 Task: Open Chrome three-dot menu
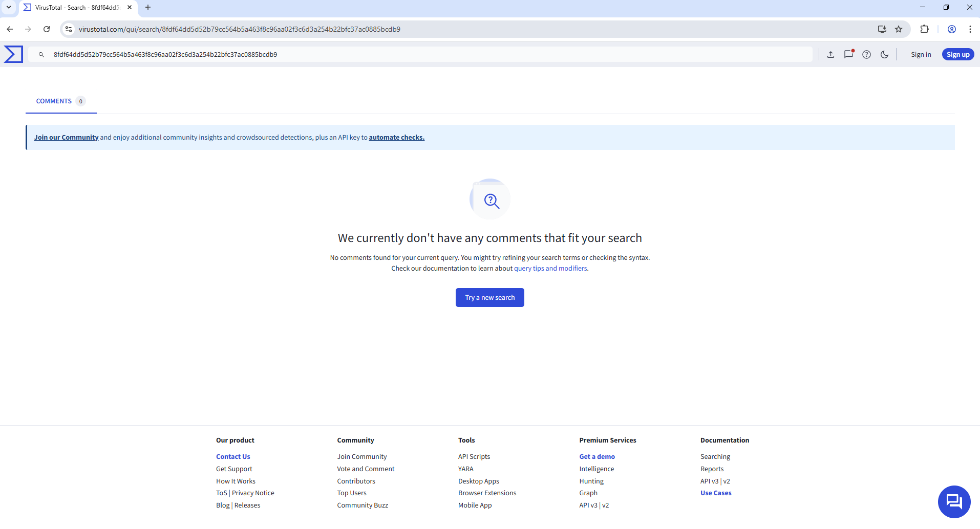point(970,29)
